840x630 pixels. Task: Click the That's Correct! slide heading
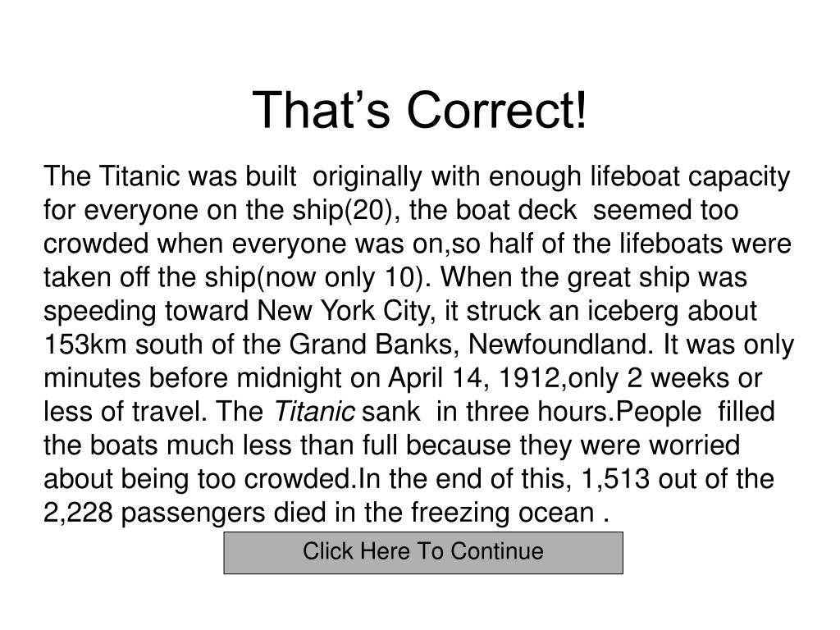(x=420, y=110)
